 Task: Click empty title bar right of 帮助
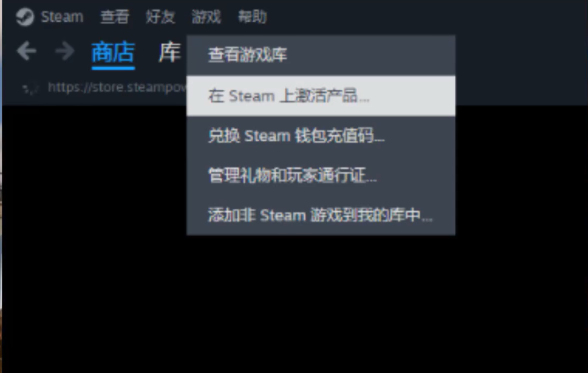[424, 17]
